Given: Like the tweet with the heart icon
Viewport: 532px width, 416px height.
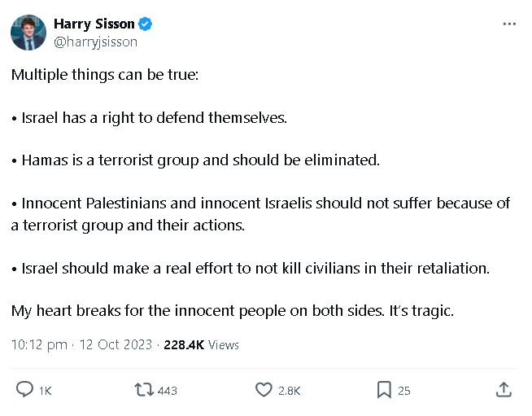Looking at the screenshot, I should pyautogui.click(x=264, y=389).
